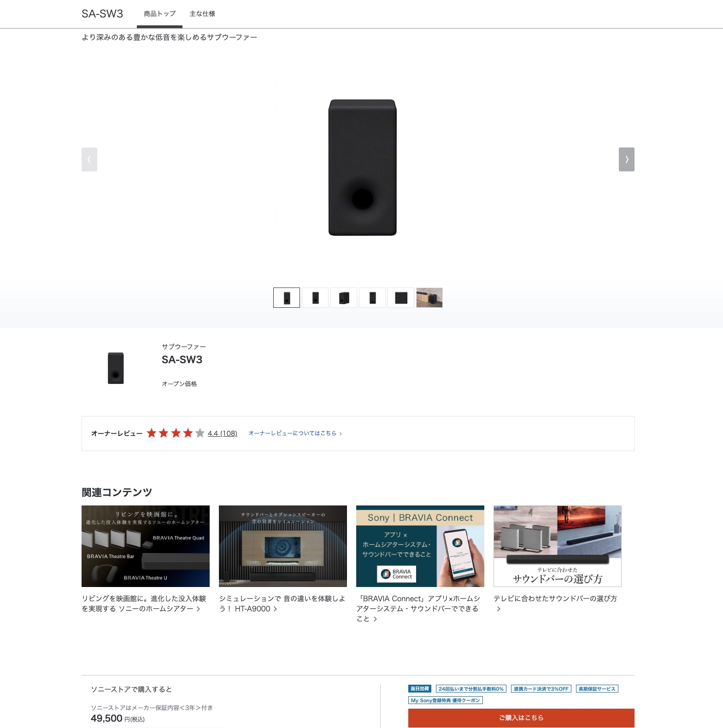Click the small SA-SW3 product image

point(116,368)
